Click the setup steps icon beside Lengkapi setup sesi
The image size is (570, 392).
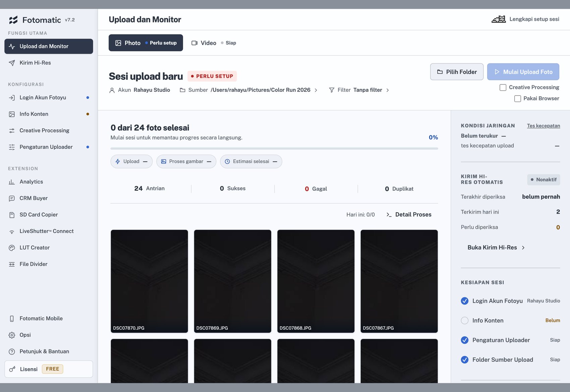[x=499, y=19]
